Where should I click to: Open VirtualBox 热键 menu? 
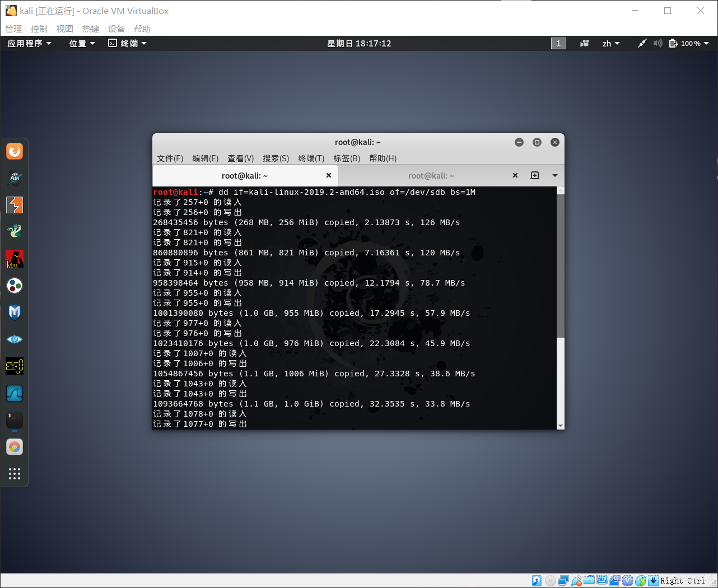pyautogui.click(x=91, y=29)
